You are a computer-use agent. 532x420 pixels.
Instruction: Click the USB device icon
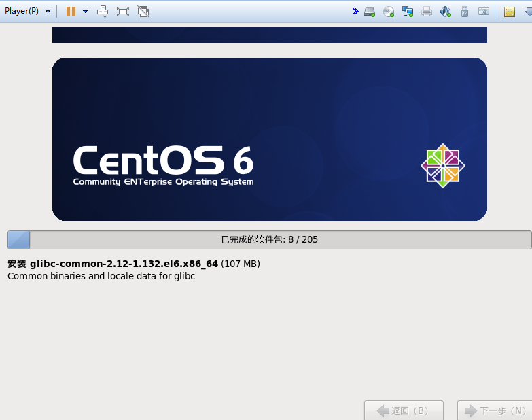pos(465,12)
